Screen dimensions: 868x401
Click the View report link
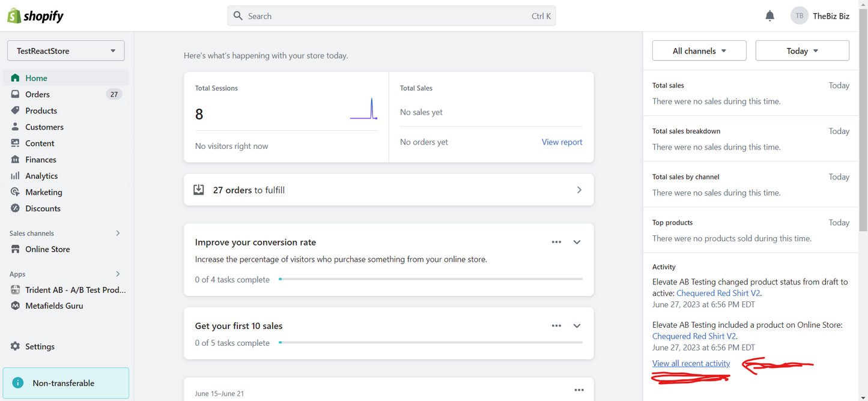[x=562, y=142]
